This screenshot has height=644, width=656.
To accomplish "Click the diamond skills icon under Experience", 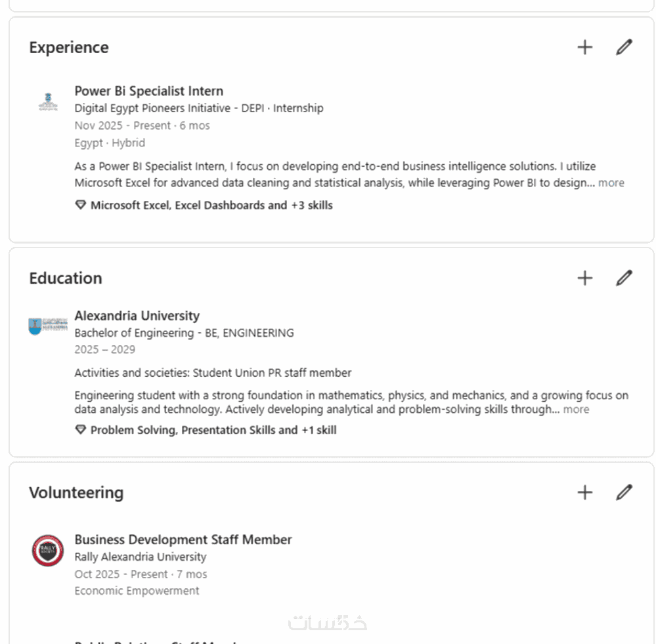I will (x=81, y=205).
